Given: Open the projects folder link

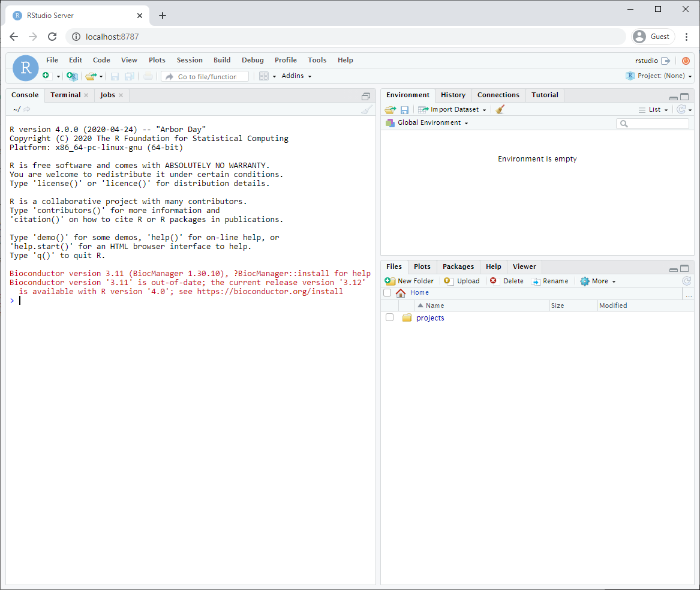Looking at the screenshot, I should [430, 318].
